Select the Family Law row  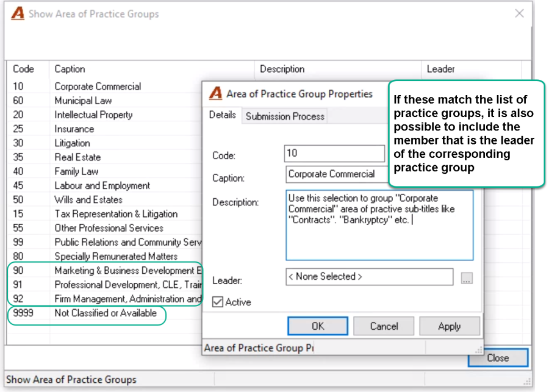tap(104, 171)
